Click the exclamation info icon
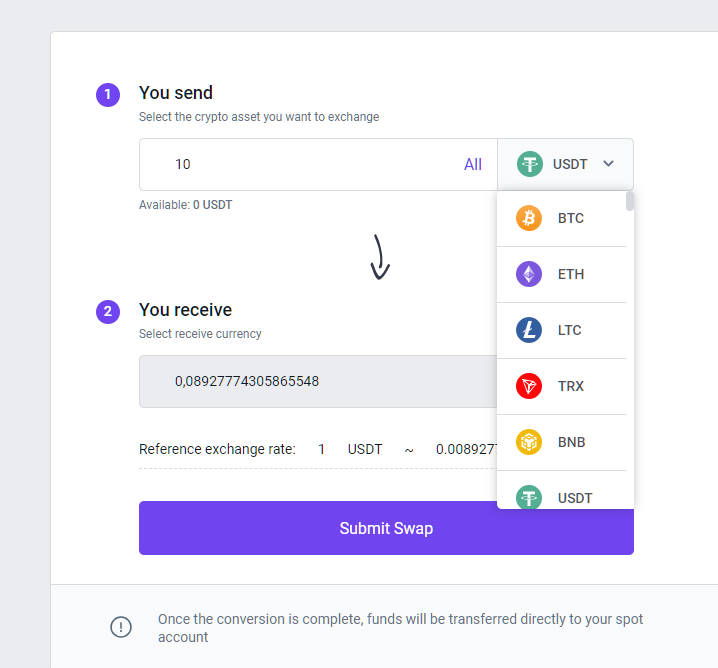The image size is (718, 668). [121, 627]
